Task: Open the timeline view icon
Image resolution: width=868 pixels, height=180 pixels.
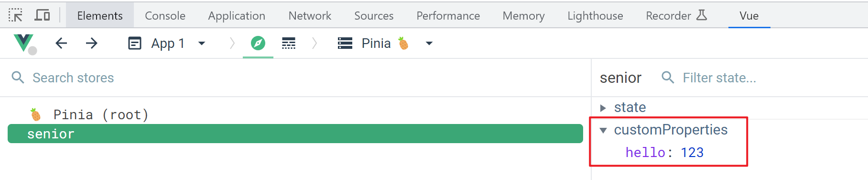Action: [289, 43]
